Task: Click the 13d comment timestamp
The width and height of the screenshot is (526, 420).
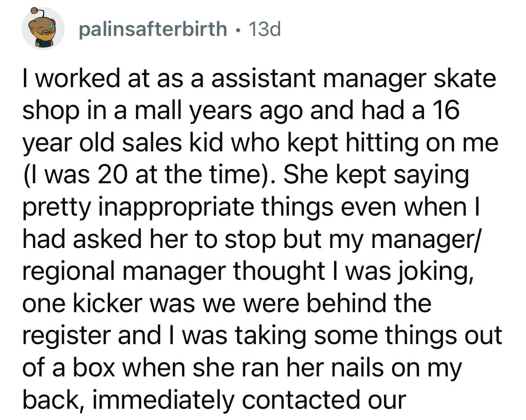Action: click(266, 30)
